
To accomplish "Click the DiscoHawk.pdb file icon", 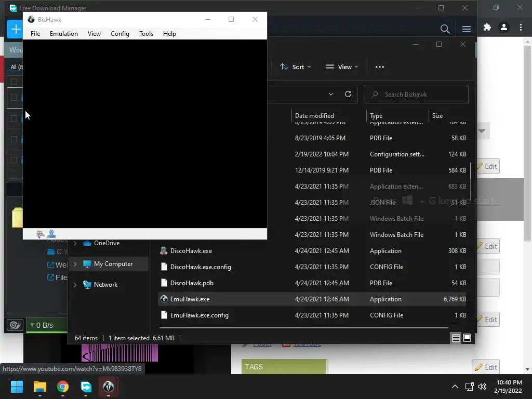I will pyautogui.click(x=164, y=283).
